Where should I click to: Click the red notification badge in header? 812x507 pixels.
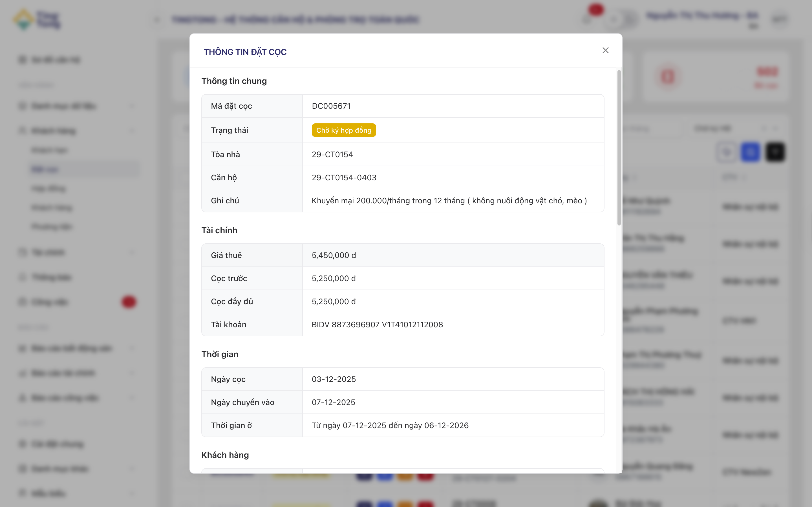pos(596,9)
